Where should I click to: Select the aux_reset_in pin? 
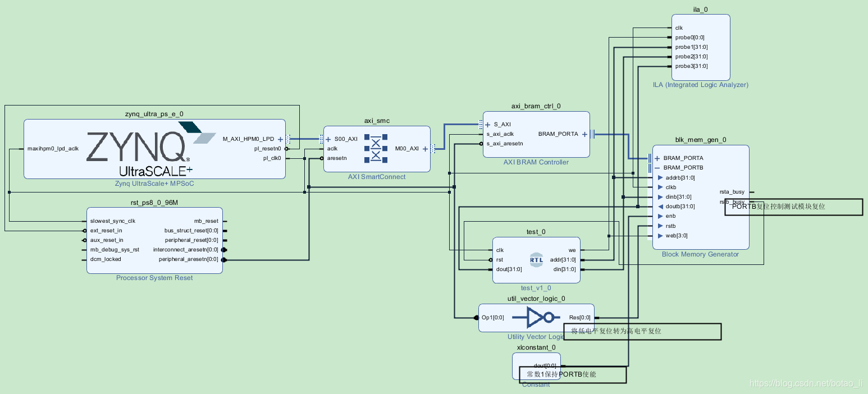coord(107,240)
